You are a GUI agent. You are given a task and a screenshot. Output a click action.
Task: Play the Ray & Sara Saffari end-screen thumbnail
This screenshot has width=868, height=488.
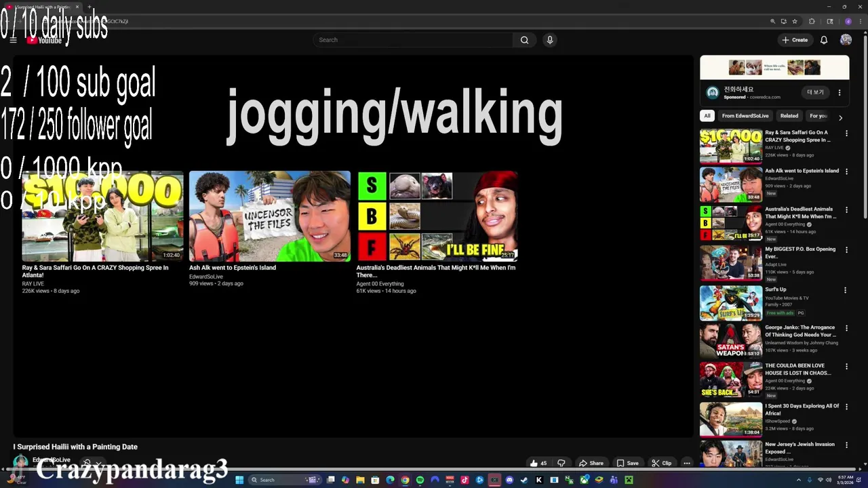(x=102, y=216)
